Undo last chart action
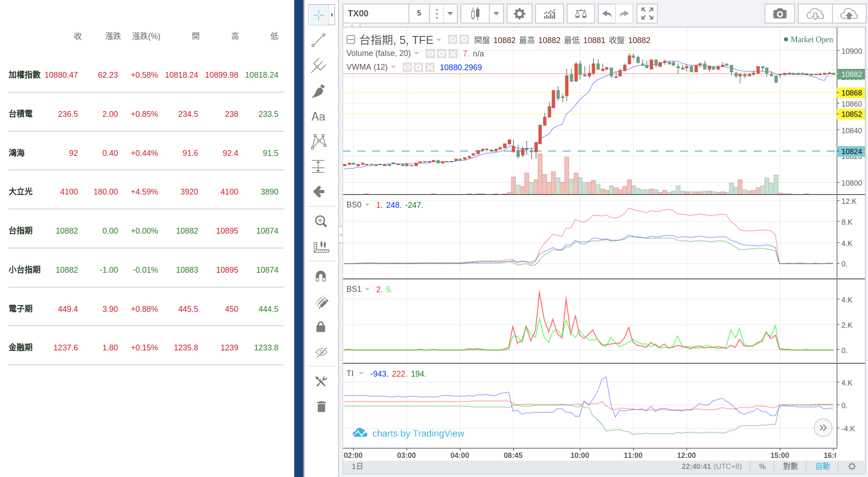This screenshot has height=477, width=868. pos(607,14)
